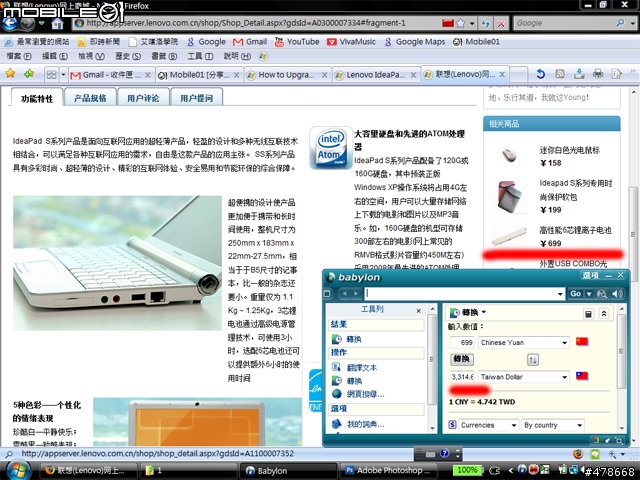Click the RSS feed toolbar icon
This screenshot has height=480, width=640.
click(560, 74)
